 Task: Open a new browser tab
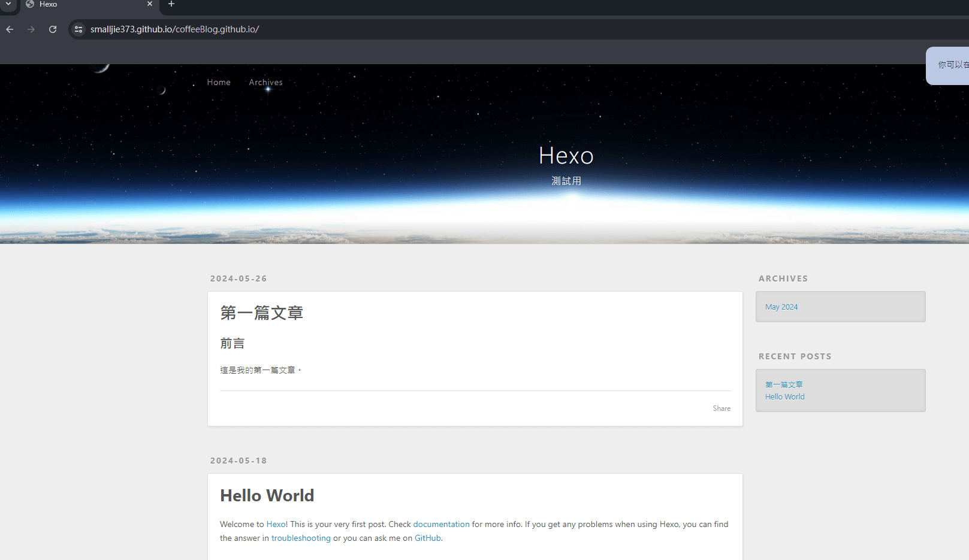pos(171,4)
